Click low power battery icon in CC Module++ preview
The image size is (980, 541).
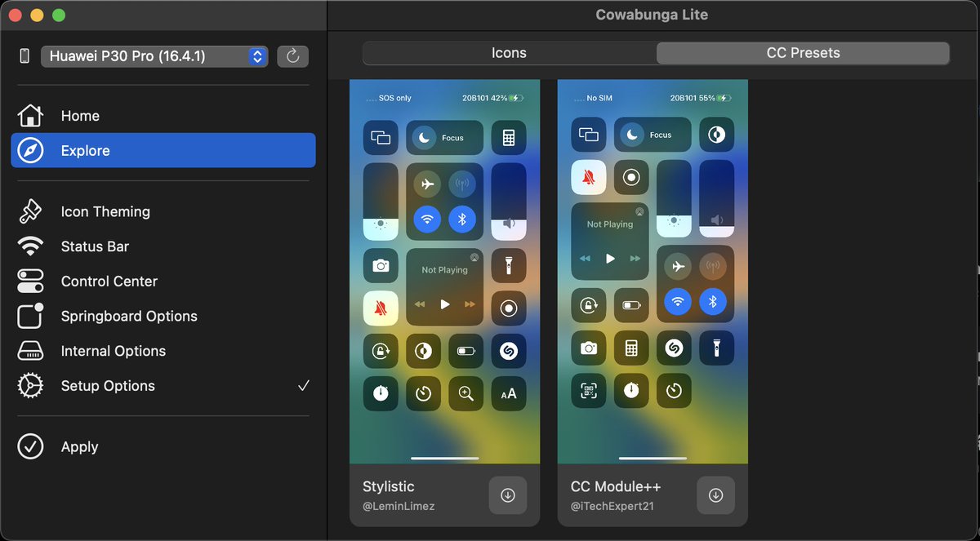coord(631,305)
